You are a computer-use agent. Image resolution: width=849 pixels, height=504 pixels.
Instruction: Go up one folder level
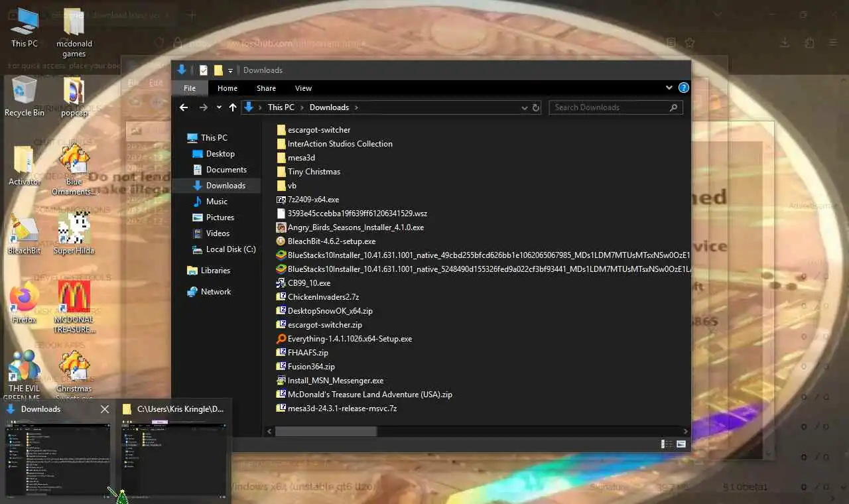click(233, 107)
